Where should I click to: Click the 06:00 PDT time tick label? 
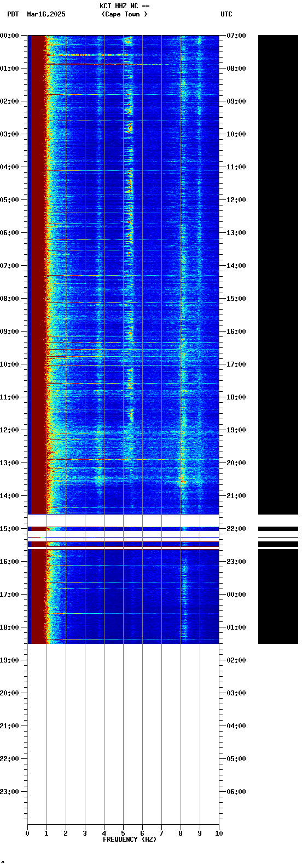(x=9, y=233)
